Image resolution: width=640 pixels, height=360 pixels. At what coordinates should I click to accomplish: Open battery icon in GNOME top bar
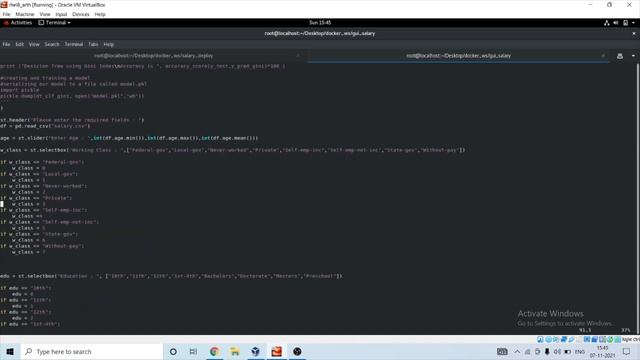click(x=625, y=23)
